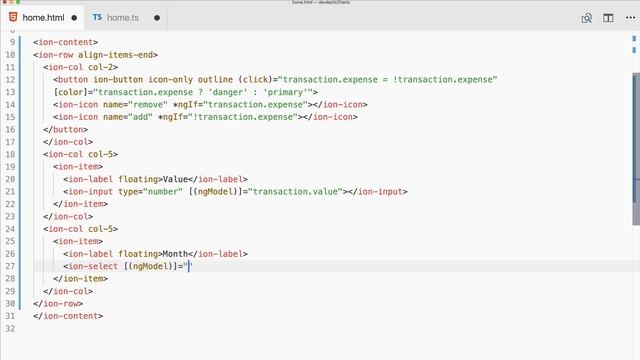Viewport: 640px width, 360px height.
Task: Click the icon-only attribute on button
Action: click(x=170, y=80)
